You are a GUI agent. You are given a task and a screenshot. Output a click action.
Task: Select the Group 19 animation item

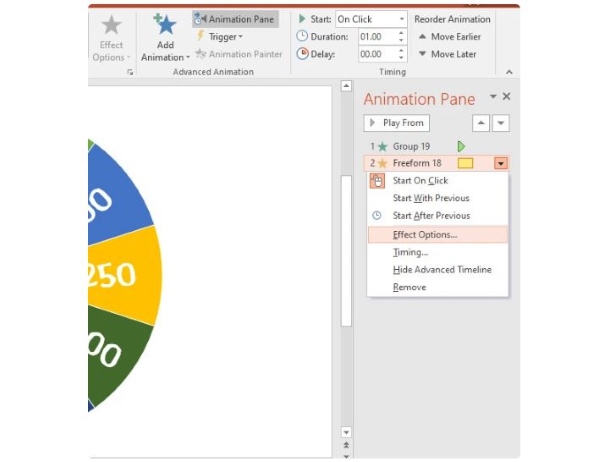411,146
